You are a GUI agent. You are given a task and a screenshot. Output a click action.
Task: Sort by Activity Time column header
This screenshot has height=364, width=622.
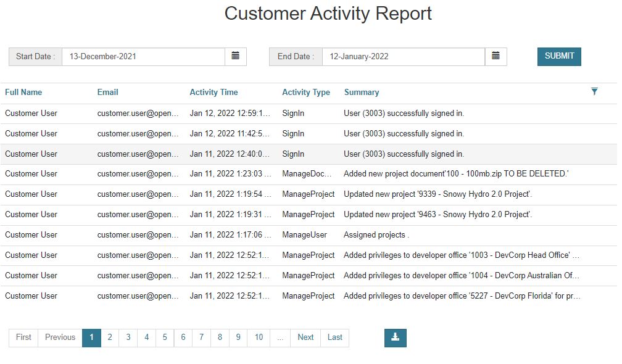[214, 93]
